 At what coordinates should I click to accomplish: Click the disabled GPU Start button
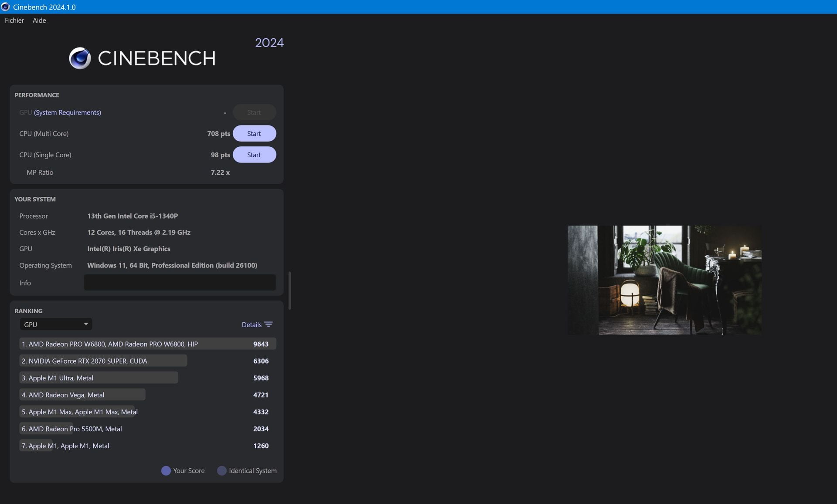coord(254,112)
